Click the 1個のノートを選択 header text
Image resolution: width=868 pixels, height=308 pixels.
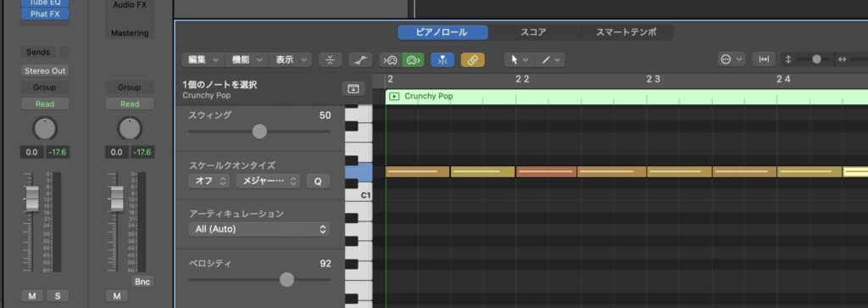[x=220, y=86]
